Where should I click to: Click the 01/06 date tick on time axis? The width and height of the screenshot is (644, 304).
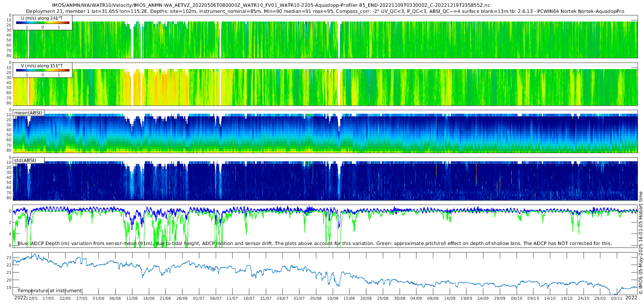pyautogui.click(x=98, y=298)
